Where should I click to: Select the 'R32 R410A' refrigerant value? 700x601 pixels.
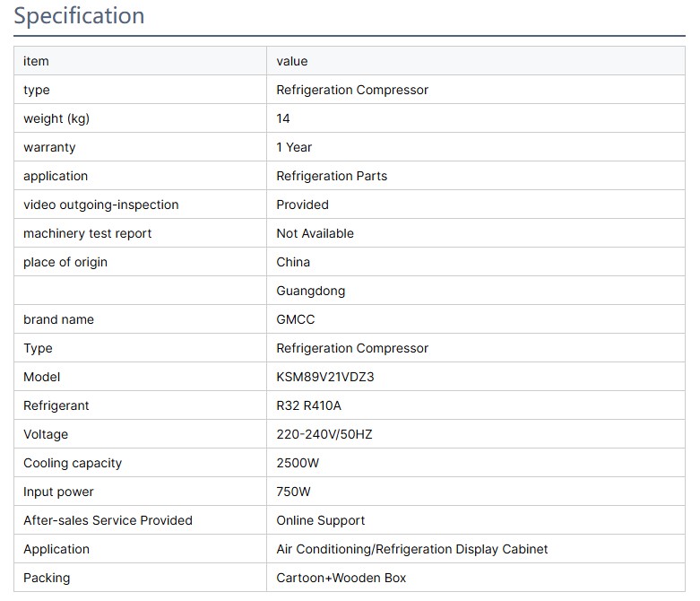click(x=308, y=405)
